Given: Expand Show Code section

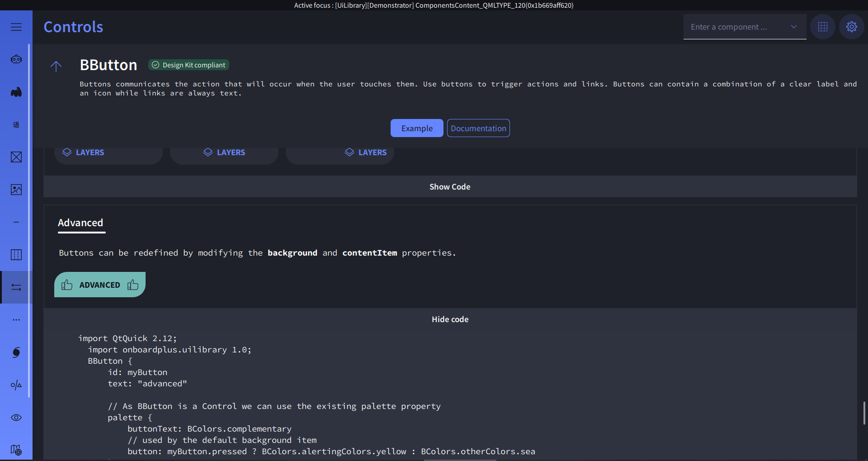Looking at the screenshot, I should (450, 186).
